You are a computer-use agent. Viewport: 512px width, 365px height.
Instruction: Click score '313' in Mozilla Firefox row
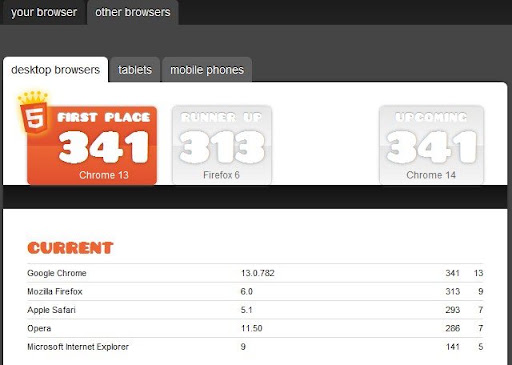(x=452, y=291)
